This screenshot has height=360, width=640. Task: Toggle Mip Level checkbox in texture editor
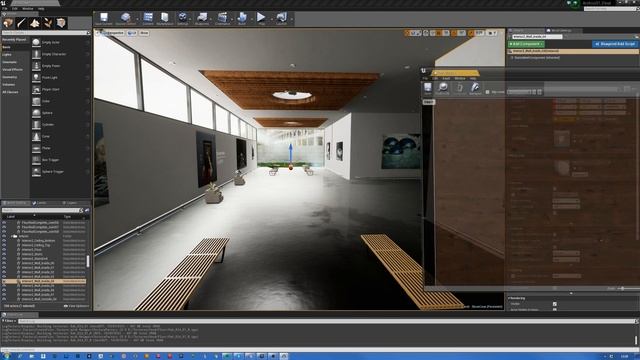(x=487, y=92)
